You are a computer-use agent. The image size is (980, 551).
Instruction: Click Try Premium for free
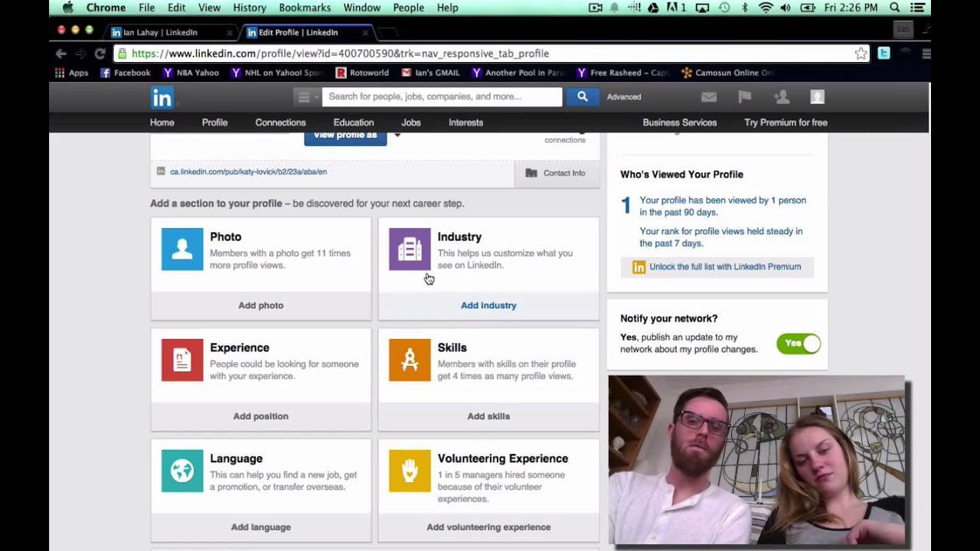coord(786,122)
